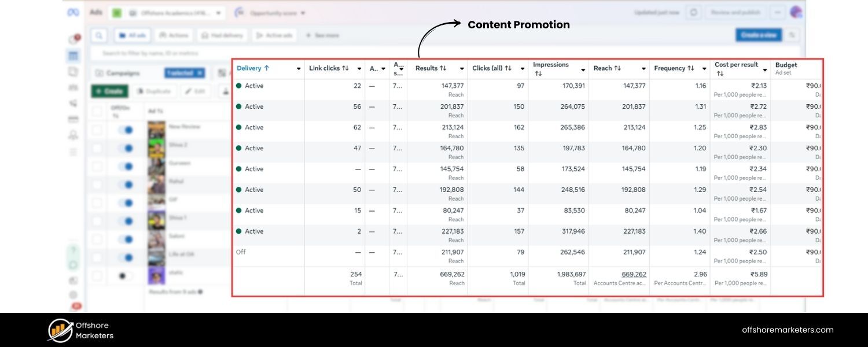Click the Meta logo in the top left corner
868x347 pixels.
(x=72, y=12)
